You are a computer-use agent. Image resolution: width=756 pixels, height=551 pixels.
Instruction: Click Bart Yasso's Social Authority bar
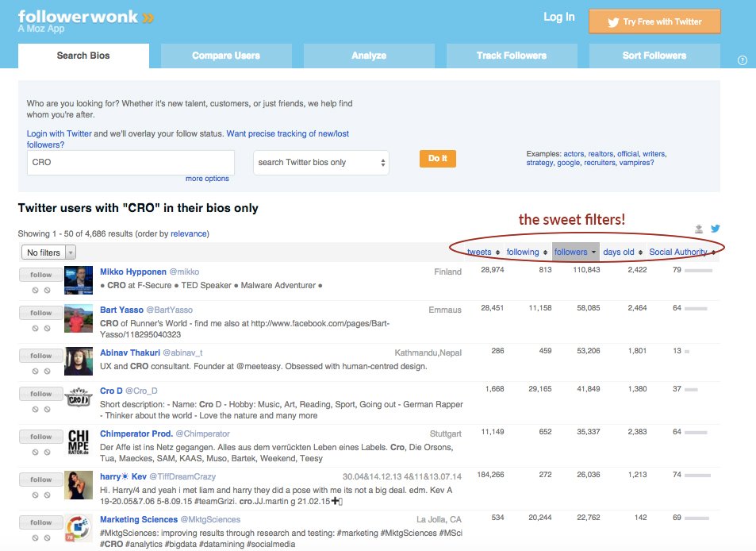point(696,308)
